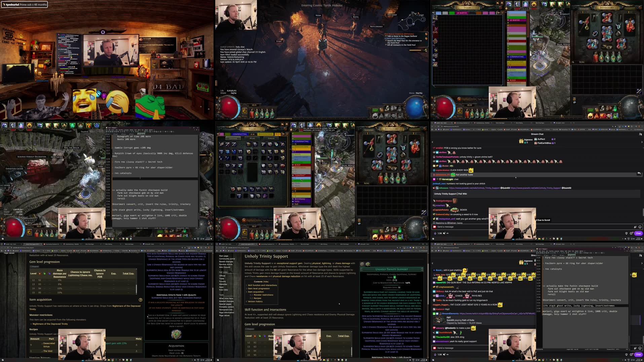This screenshot has width=644, height=362.
Task: Open the stash tab dropdown arrow
Action: pos(287,134)
